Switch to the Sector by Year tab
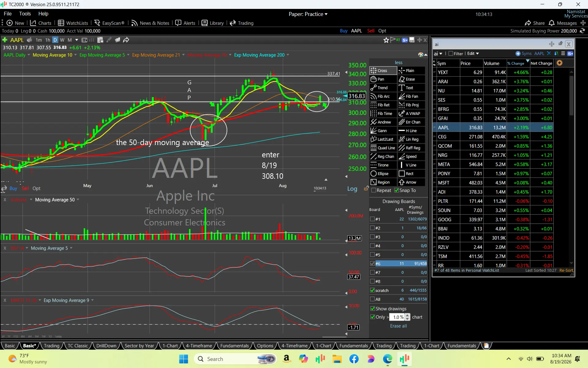Image resolution: width=588 pixels, height=368 pixels. (139, 346)
